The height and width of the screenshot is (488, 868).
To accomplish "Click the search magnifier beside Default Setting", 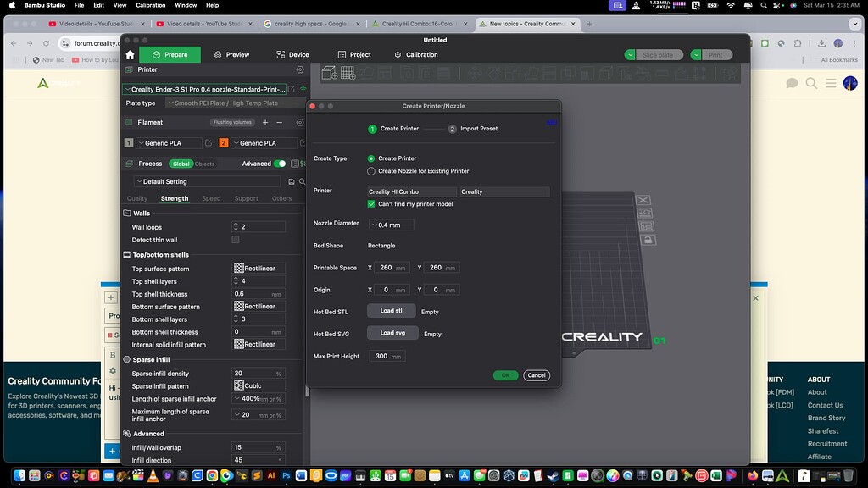I will tap(303, 181).
